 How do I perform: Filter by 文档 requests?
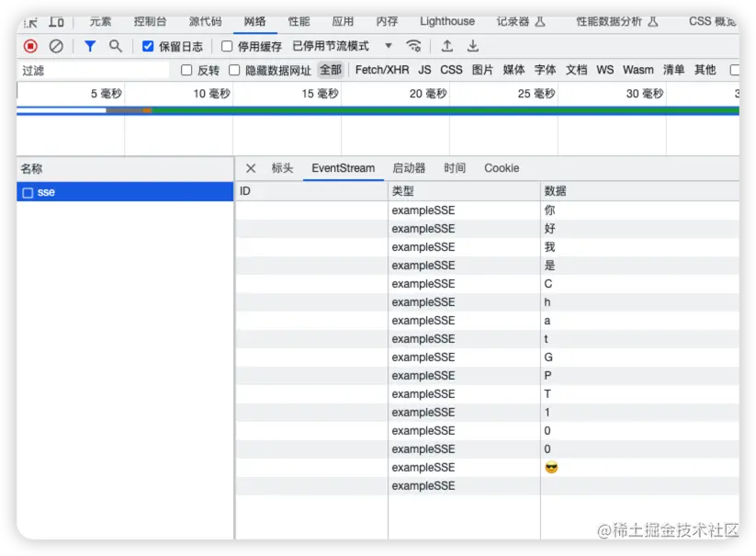[577, 71]
